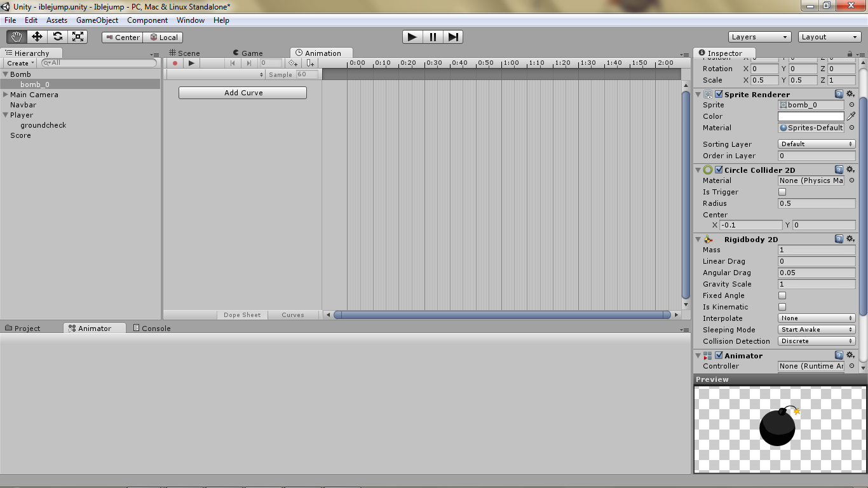
Task: Select groundcheck in the Hierarchy
Action: pyautogui.click(x=43, y=125)
